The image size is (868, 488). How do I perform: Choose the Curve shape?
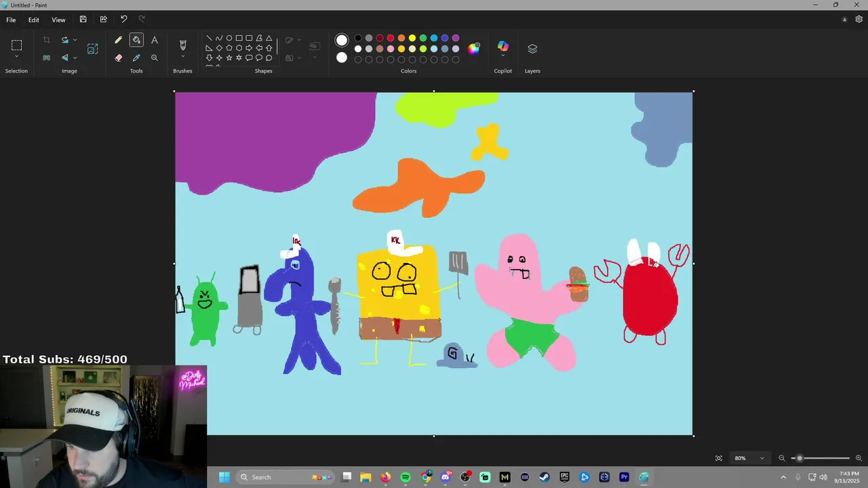(219, 38)
